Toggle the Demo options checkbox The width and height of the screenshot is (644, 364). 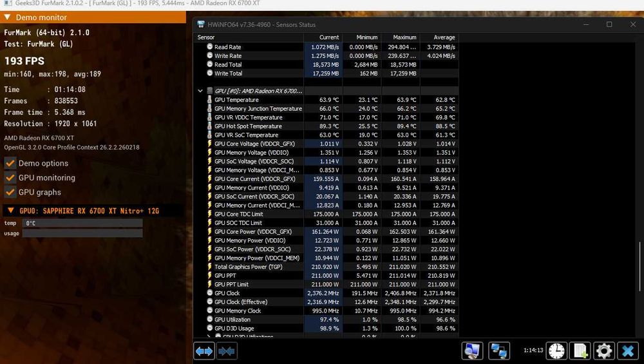(x=10, y=163)
